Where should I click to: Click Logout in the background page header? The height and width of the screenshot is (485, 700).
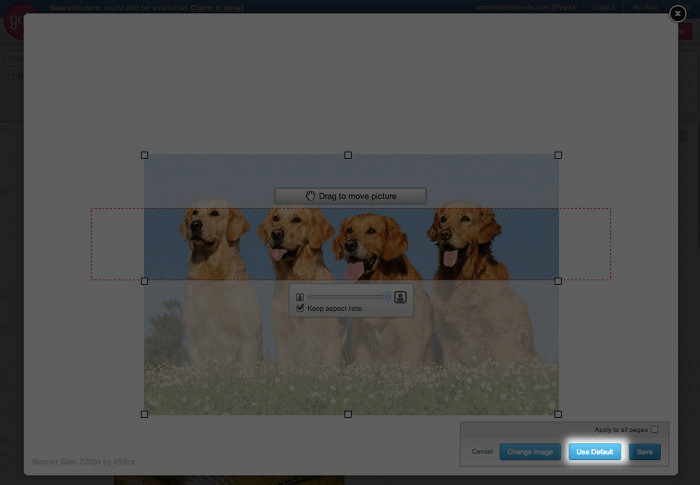pos(604,7)
